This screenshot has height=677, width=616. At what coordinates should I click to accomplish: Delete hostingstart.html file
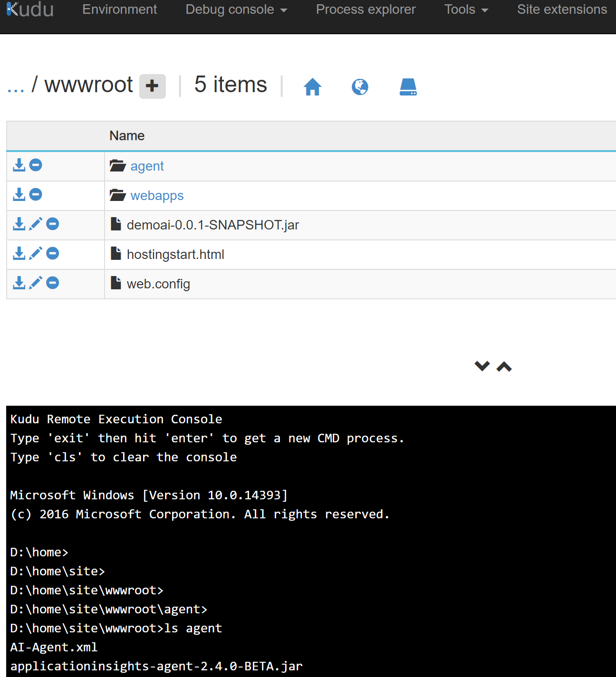pyautogui.click(x=53, y=253)
